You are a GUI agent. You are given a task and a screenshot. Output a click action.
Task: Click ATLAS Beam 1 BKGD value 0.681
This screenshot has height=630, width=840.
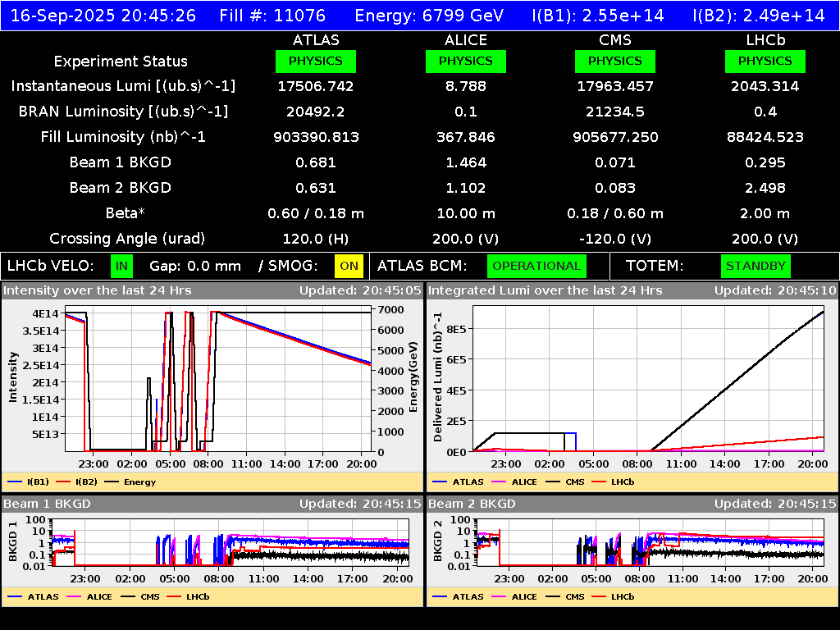click(316, 162)
